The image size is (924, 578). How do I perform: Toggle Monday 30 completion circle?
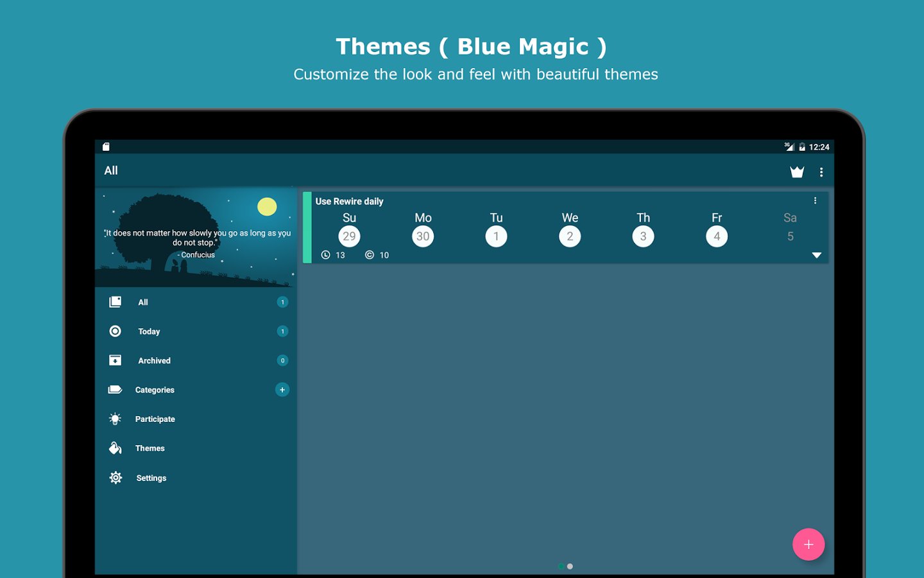pyautogui.click(x=423, y=236)
